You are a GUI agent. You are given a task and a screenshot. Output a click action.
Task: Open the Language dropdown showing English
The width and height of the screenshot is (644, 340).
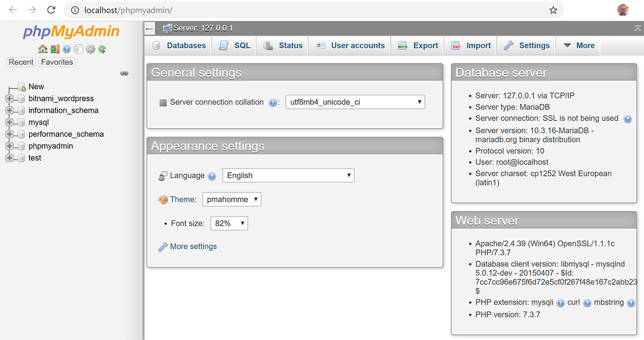coord(288,175)
